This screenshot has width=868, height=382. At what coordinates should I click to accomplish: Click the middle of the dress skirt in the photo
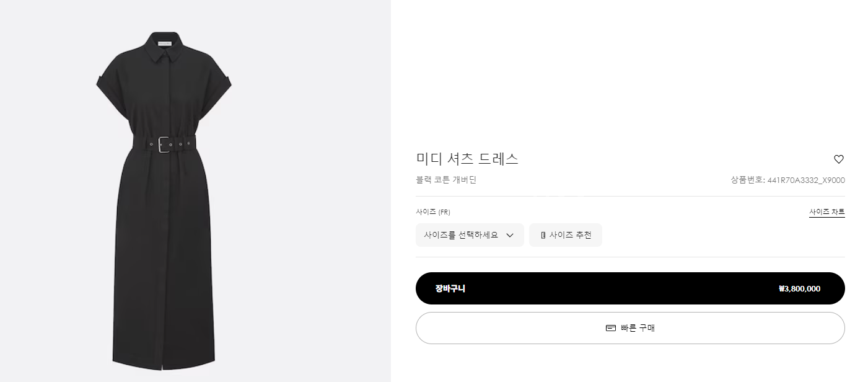pyautogui.click(x=164, y=254)
